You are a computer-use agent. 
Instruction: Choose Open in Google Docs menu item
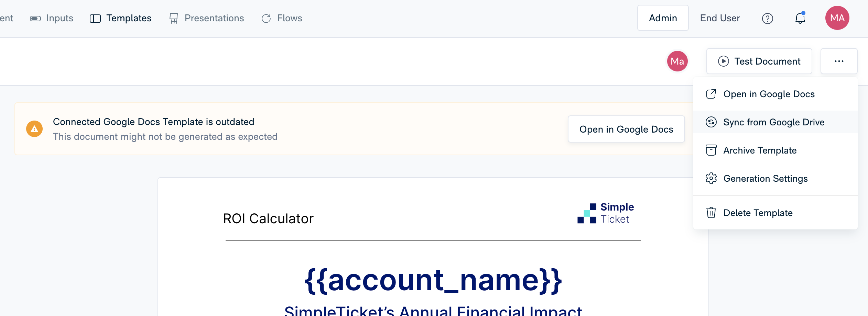click(x=769, y=94)
